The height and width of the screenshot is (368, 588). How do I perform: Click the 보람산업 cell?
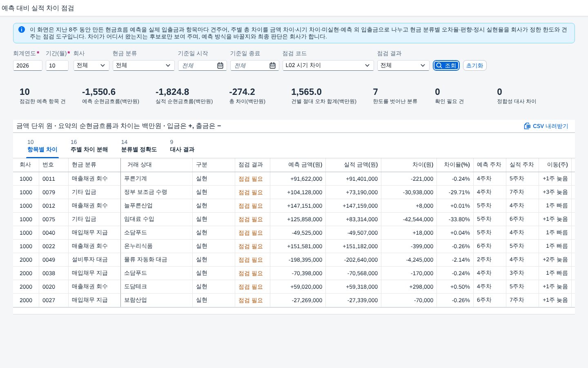[x=157, y=300]
